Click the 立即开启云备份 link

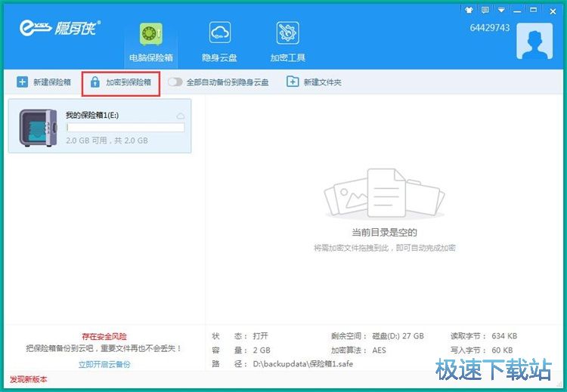(x=104, y=364)
